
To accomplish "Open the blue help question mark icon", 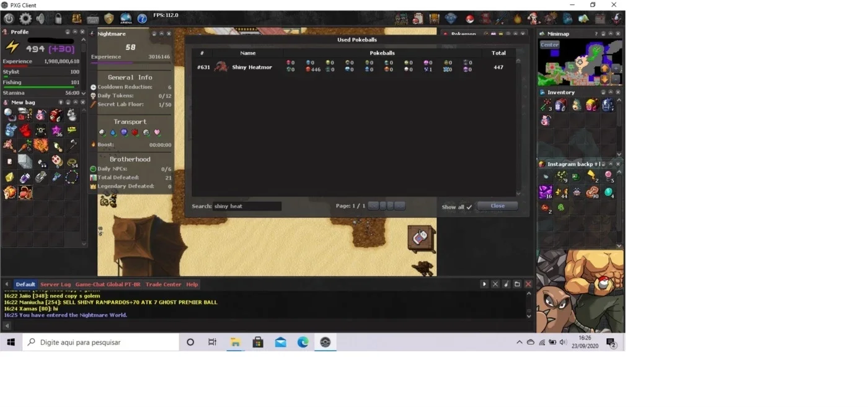I will coord(142,19).
